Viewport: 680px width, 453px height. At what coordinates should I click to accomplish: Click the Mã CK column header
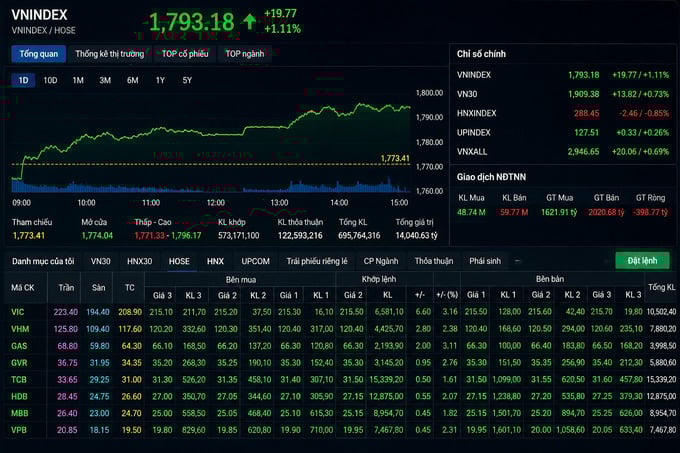[23, 287]
